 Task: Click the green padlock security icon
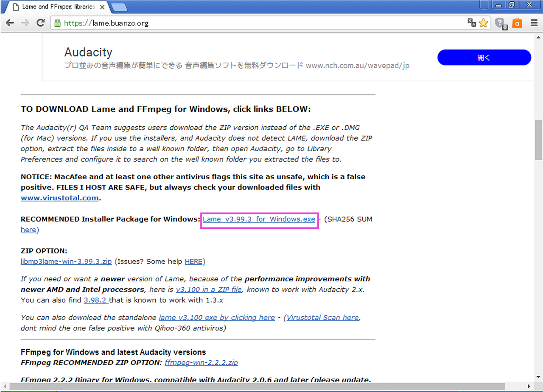pos(58,23)
